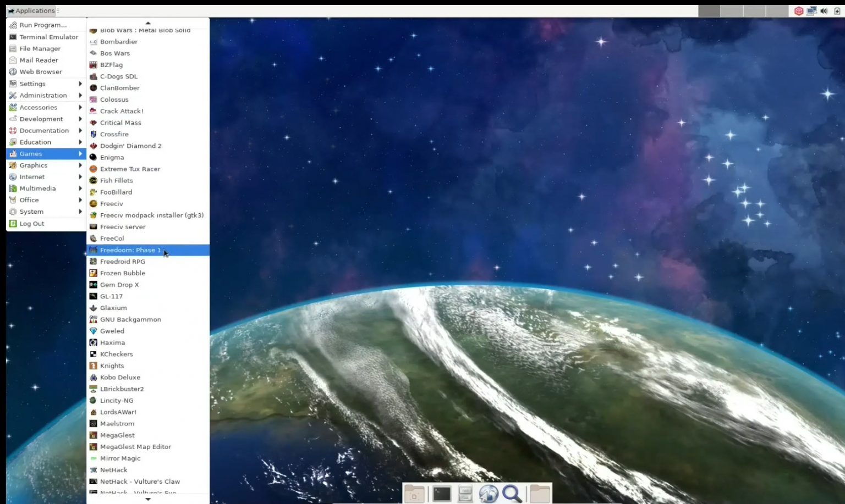Click the red cube tray icon
The height and width of the screenshot is (504, 845).
pyautogui.click(x=799, y=11)
